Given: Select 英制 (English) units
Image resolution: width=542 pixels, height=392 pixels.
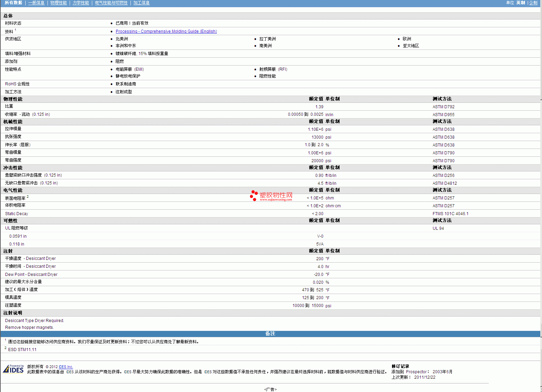Looking at the screenshot, I should point(520,3).
